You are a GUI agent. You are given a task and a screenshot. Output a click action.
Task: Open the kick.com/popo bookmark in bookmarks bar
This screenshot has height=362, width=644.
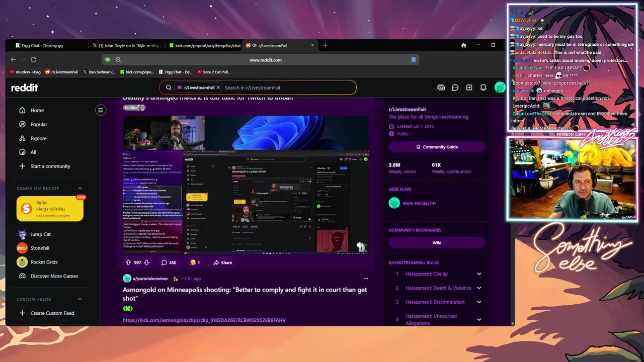137,72
